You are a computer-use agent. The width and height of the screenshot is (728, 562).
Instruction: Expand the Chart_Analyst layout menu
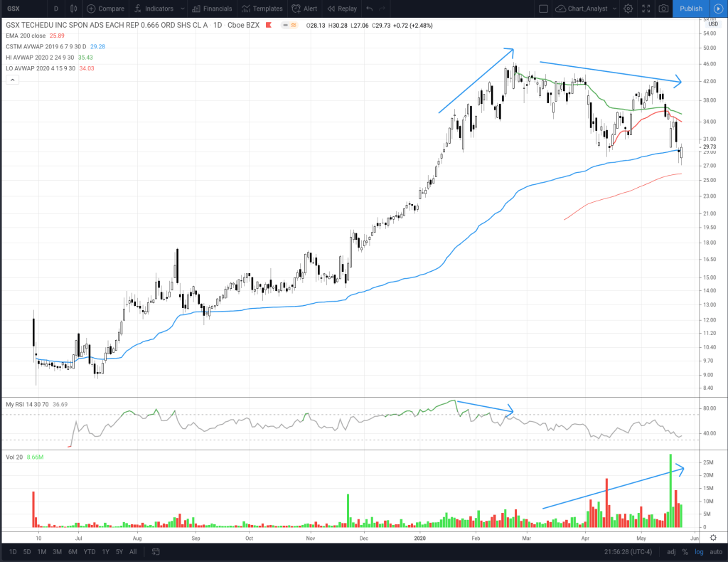coord(585,9)
